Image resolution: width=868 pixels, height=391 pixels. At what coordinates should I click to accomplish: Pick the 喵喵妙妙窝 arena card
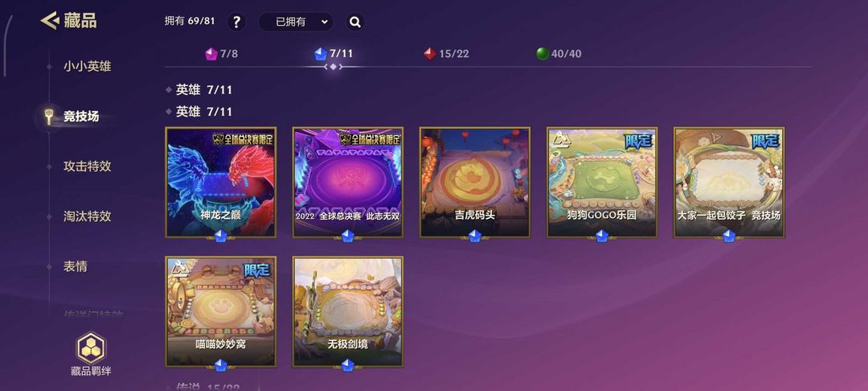click(220, 312)
